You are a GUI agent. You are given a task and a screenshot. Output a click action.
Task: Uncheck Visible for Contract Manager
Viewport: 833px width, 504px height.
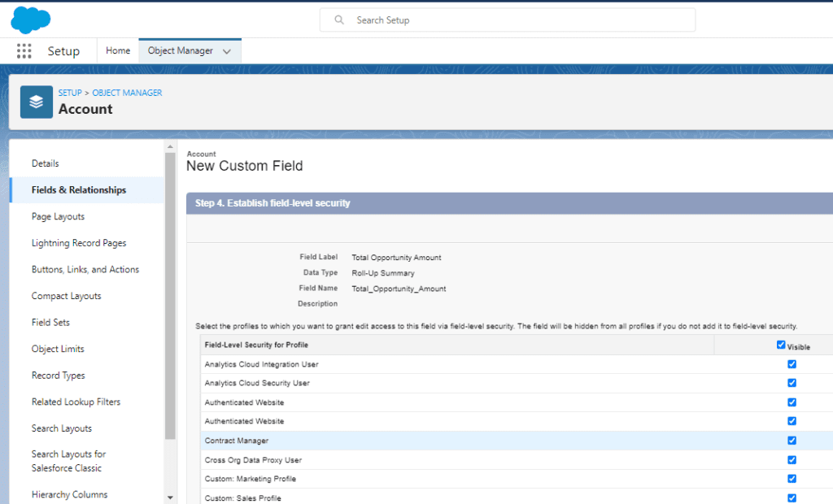792,441
